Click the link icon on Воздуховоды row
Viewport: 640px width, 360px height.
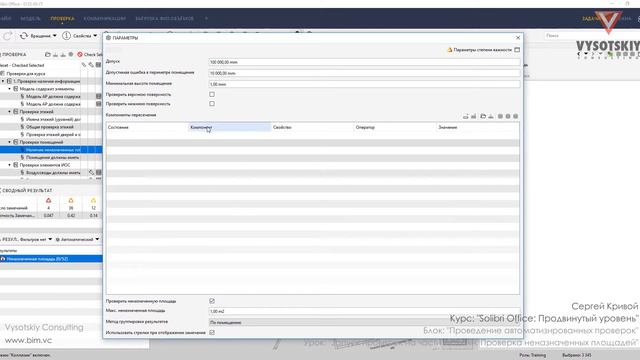(x=91, y=173)
